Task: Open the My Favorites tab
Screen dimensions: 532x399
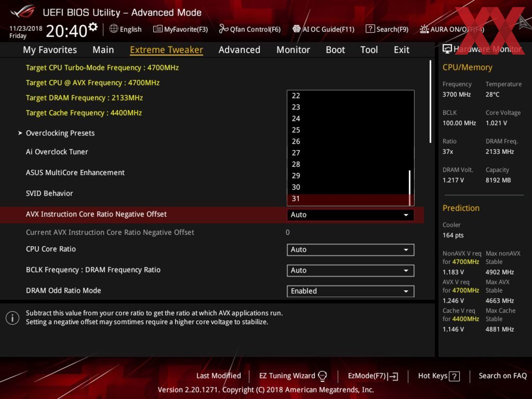Action: 50,50
